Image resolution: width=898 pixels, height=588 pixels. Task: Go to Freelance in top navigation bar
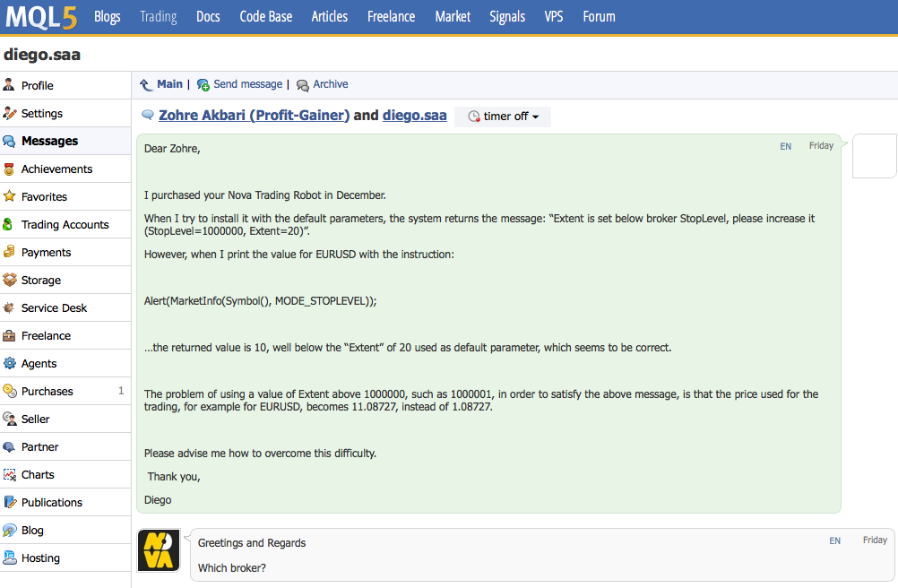pyautogui.click(x=391, y=17)
